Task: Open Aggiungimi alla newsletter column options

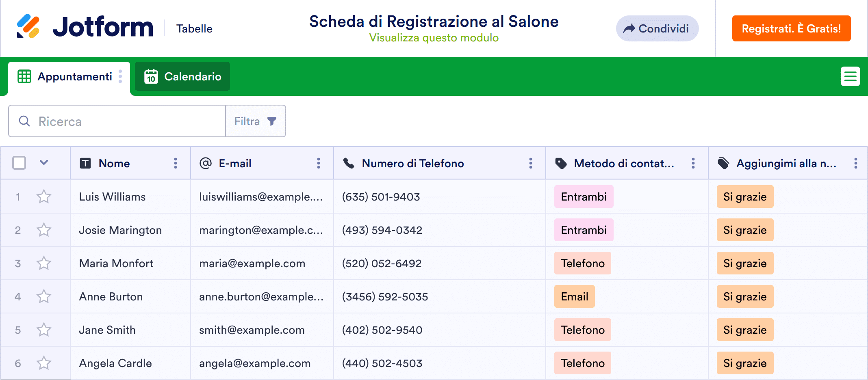Action: [856, 163]
